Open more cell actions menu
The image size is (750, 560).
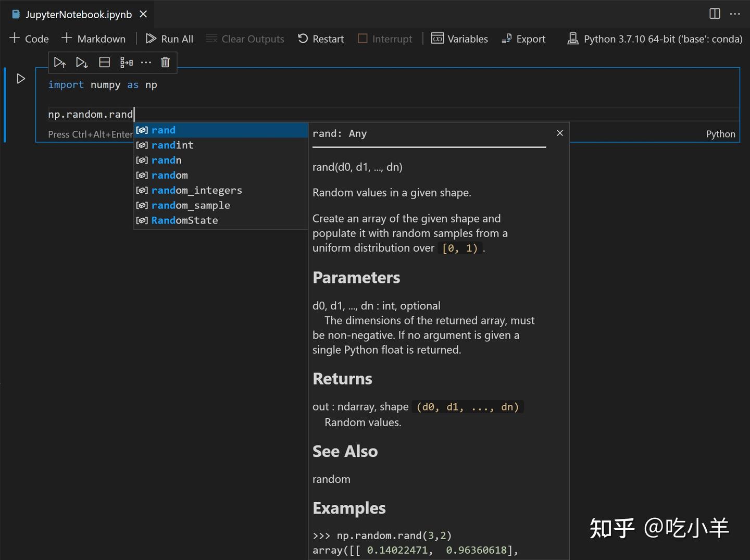(146, 62)
